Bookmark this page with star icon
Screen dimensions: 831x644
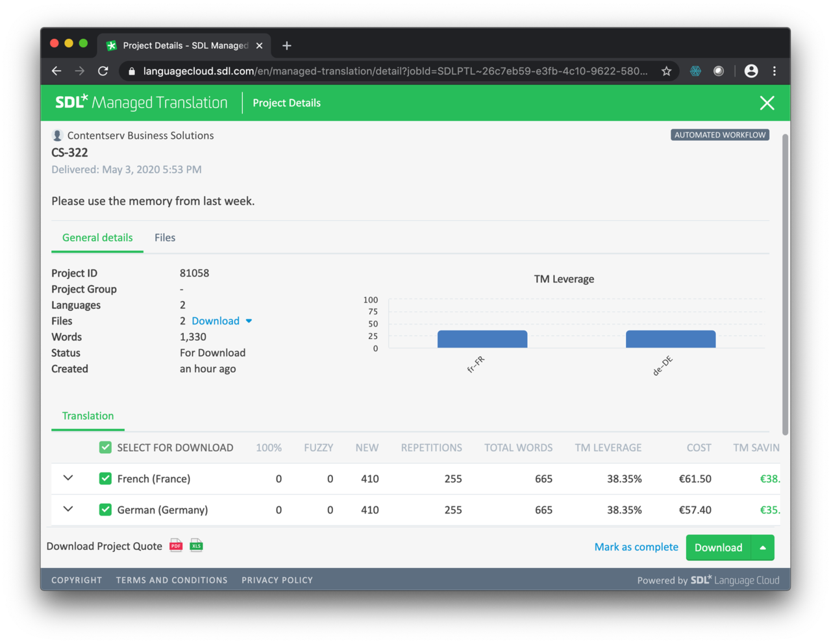666,71
